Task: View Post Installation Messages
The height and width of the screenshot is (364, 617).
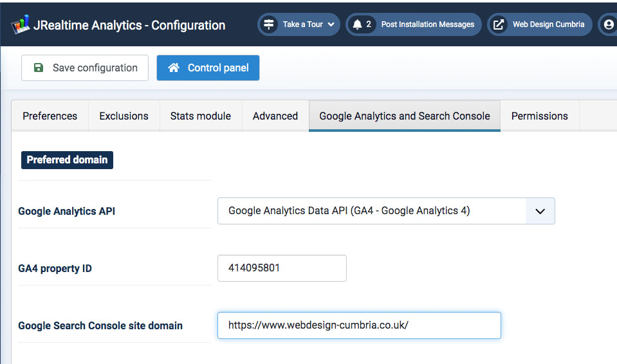Action: tap(427, 24)
